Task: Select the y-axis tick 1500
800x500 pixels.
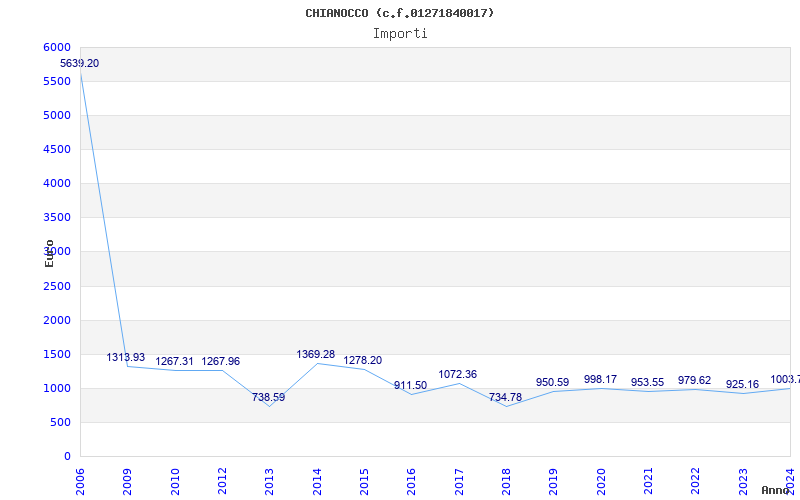Action: [x=57, y=355]
